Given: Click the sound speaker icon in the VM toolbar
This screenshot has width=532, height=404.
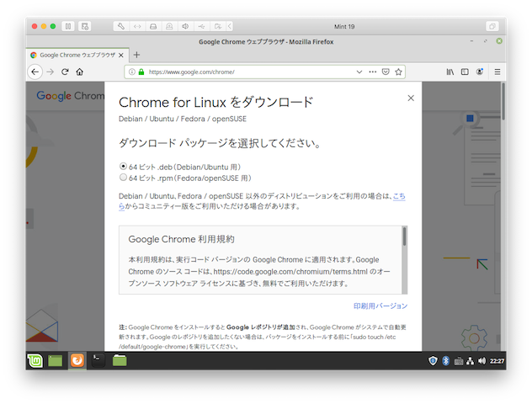Looking at the screenshot, I should coord(185,26).
